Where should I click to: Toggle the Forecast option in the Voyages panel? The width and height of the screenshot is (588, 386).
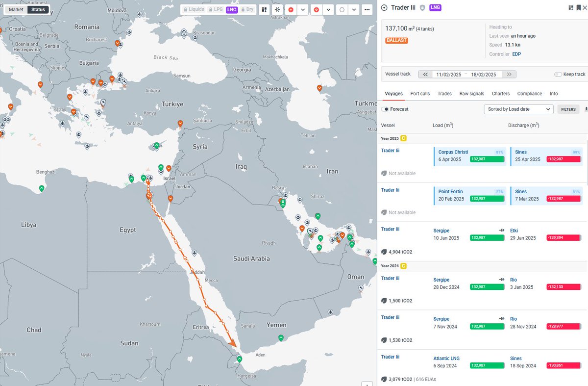384,109
